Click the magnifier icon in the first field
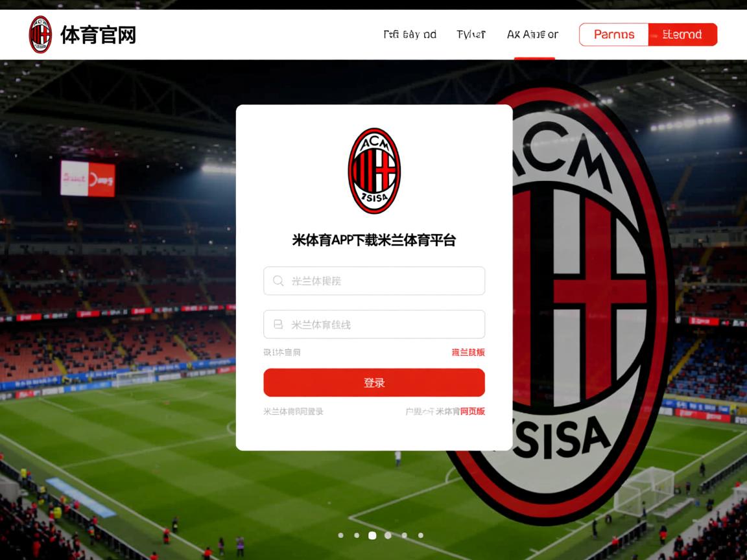This screenshot has width=747, height=560. point(278,281)
